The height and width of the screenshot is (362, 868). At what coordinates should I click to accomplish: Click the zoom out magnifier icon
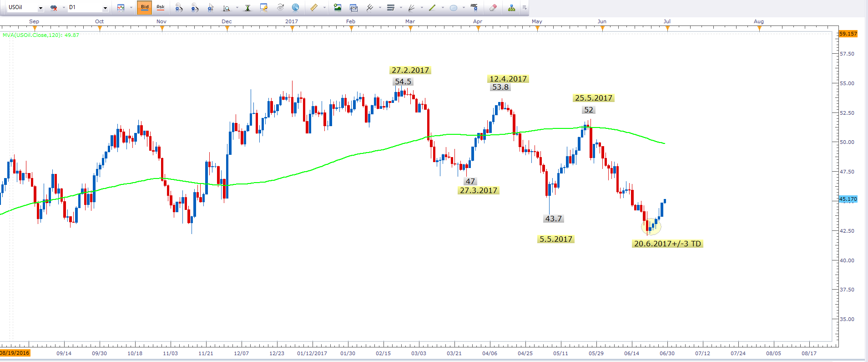coord(195,7)
